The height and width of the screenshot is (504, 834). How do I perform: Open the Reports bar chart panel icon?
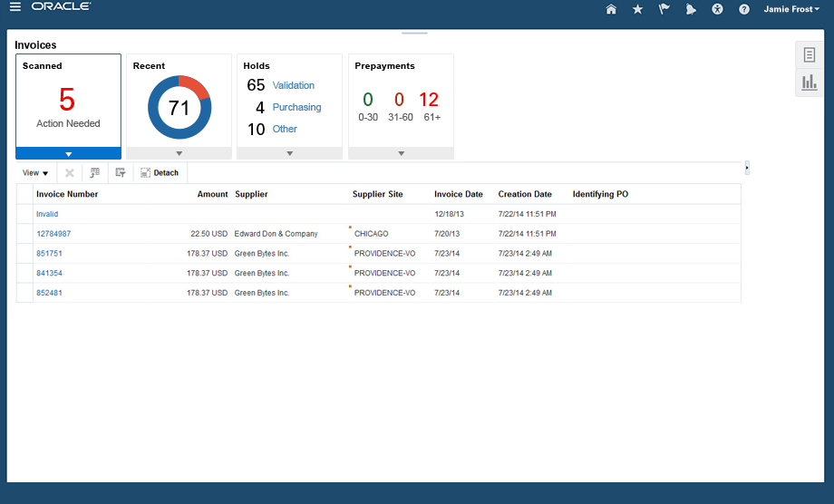pyautogui.click(x=809, y=83)
